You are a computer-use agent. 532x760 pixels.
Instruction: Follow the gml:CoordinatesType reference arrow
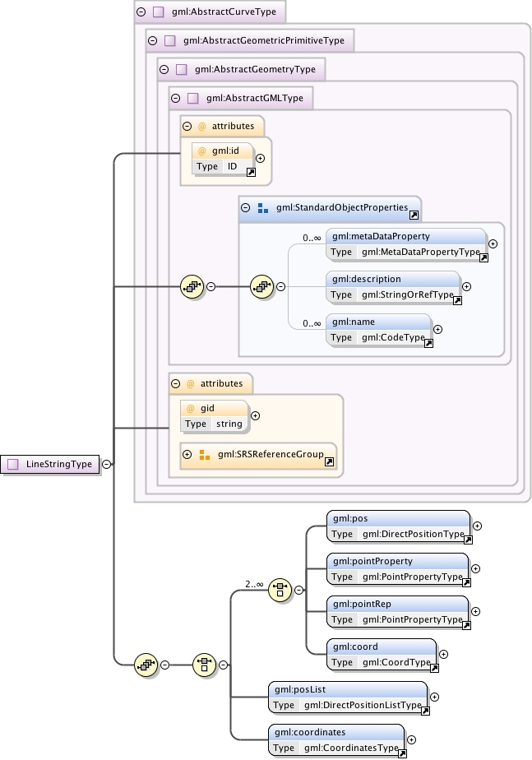tap(402, 753)
